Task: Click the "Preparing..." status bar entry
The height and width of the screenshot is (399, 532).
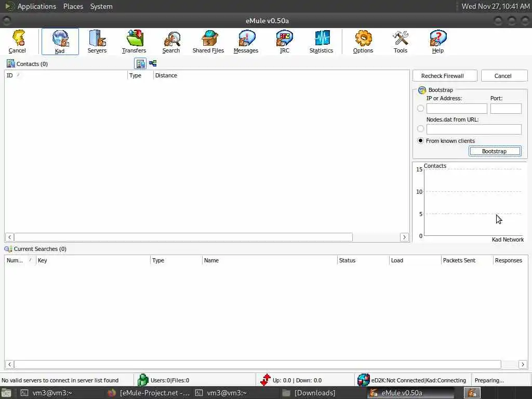Action: click(x=489, y=380)
